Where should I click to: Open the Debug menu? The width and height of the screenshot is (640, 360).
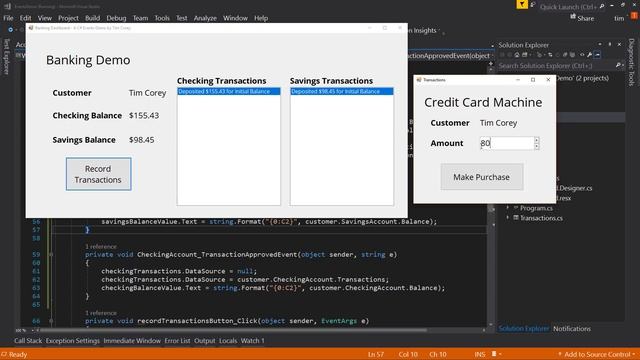coord(116,18)
